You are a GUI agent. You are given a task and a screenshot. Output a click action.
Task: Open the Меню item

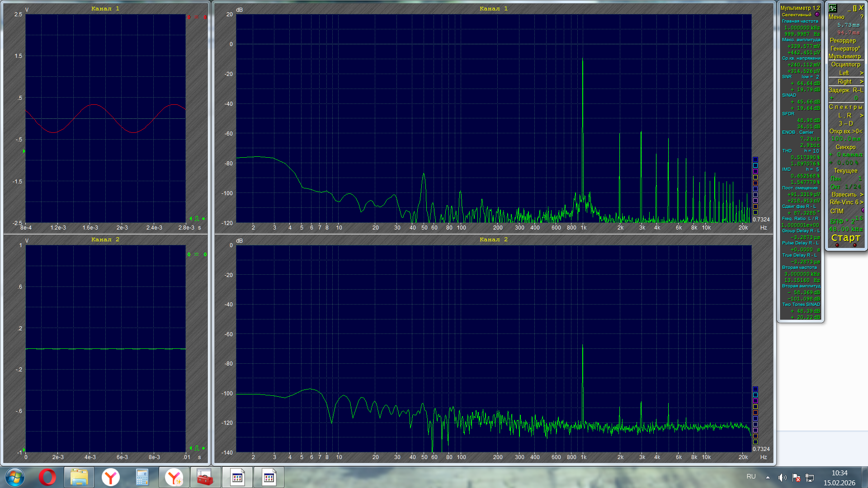[836, 17]
